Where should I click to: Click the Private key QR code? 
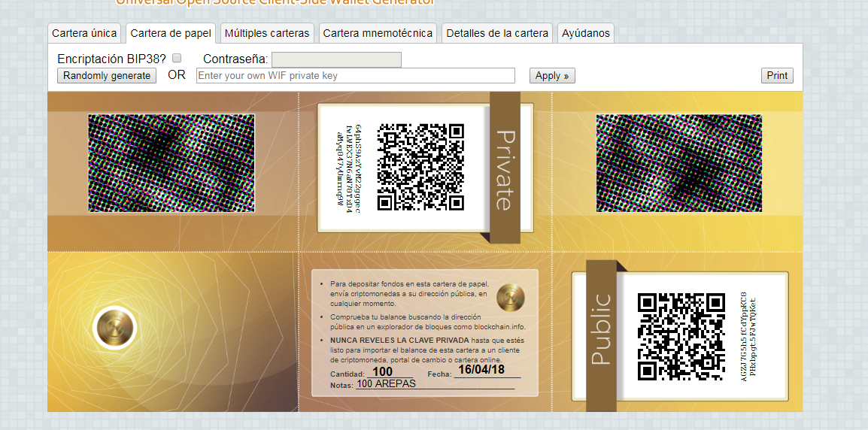(420, 167)
